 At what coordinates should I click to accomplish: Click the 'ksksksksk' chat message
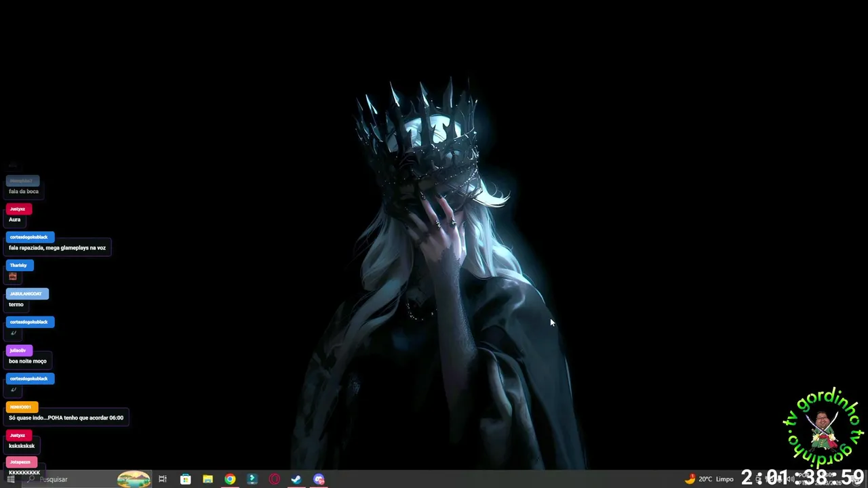[22, 446]
